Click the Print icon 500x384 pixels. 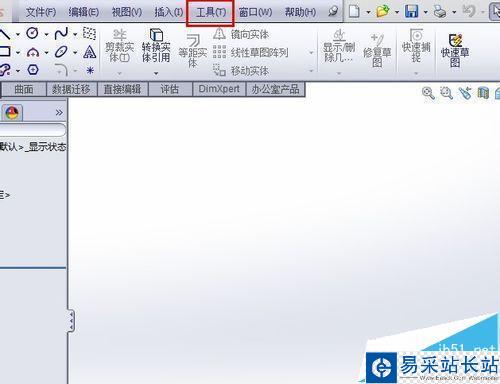tap(440, 12)
